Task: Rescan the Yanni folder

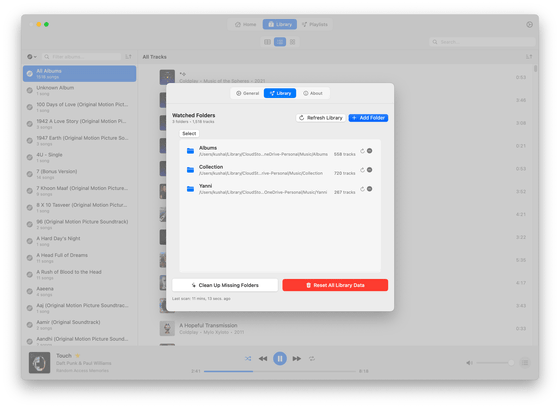Action: tap(362, 189)
